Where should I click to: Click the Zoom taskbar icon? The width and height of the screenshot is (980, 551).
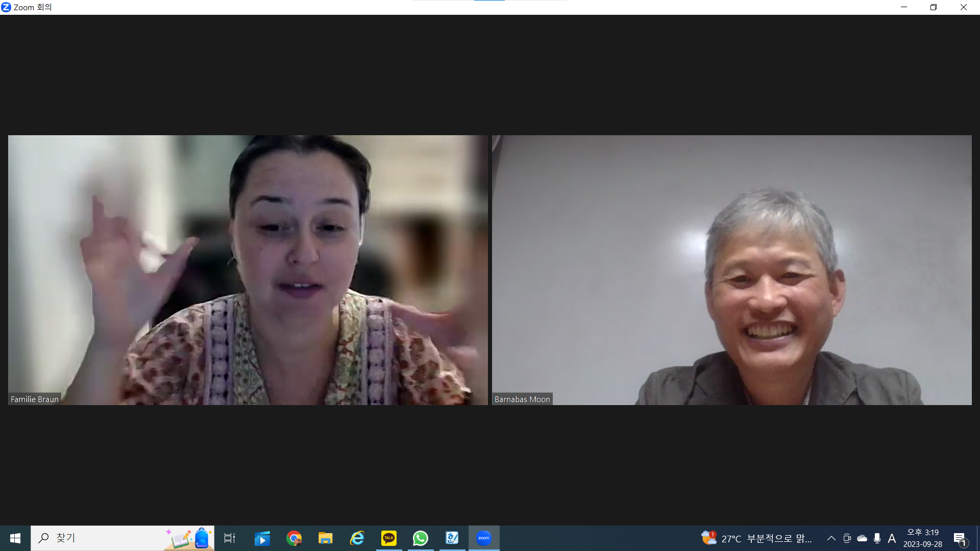pos(483,538)
